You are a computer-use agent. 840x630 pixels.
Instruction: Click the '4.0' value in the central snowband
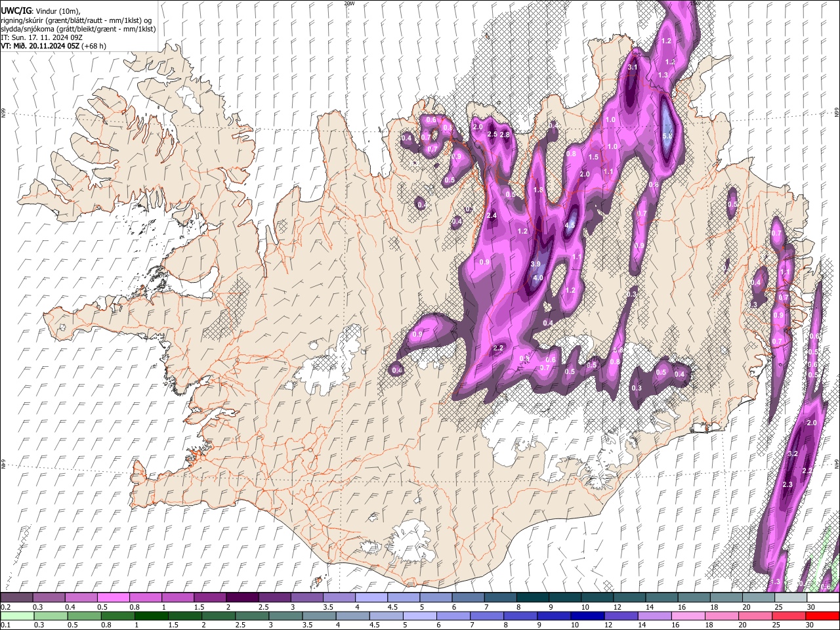[538, 278]
